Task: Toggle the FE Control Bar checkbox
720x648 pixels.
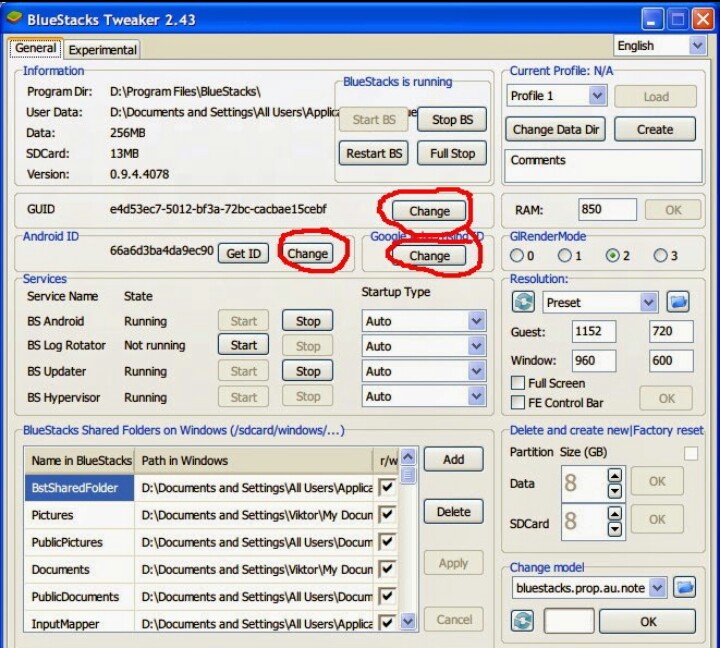Action: tap(518, 403)
